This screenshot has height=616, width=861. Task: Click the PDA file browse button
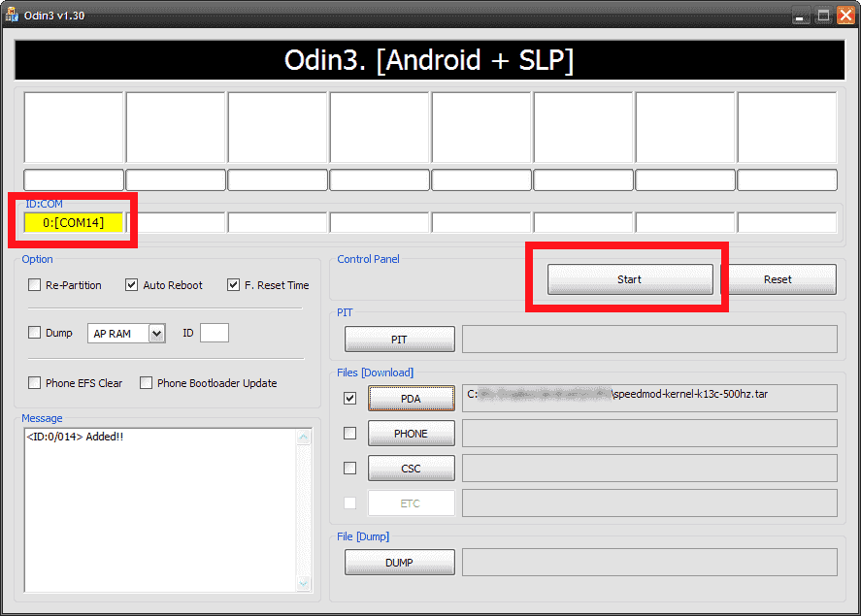pos(412,399)
